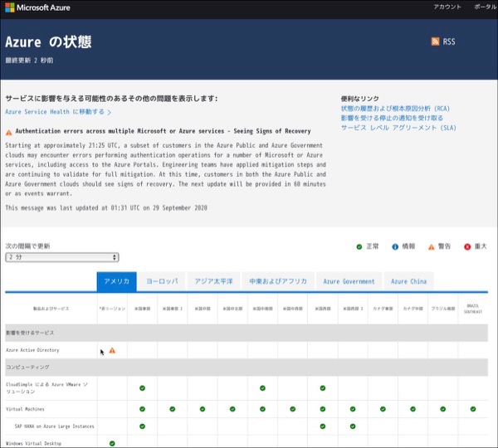
Task: Click Virtual Machines check under 米国中部
Action: pos(203,409)
